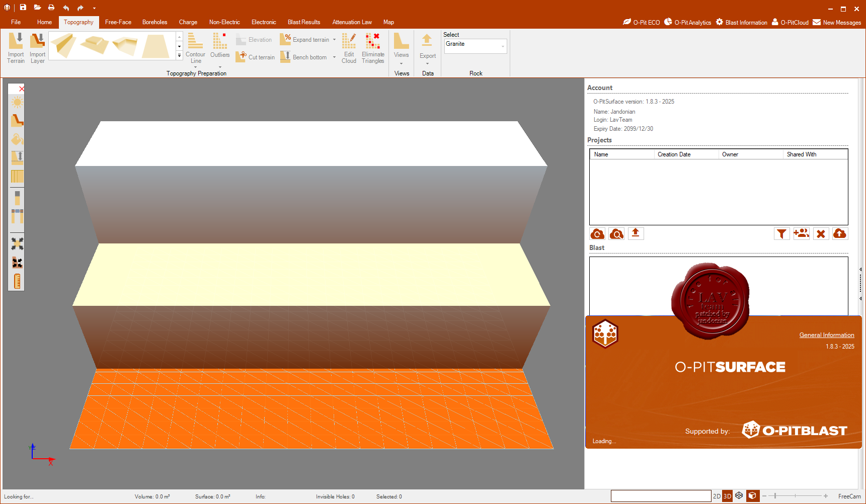Click the cloud refresh projects icon

click(597, 234)
